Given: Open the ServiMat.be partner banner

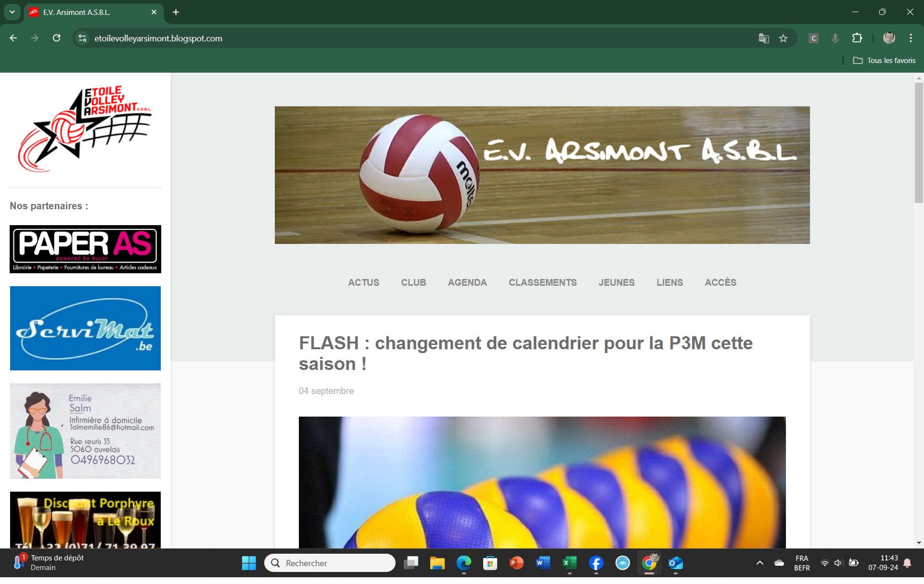Looking at the screenshot, I should coord(85,328).
